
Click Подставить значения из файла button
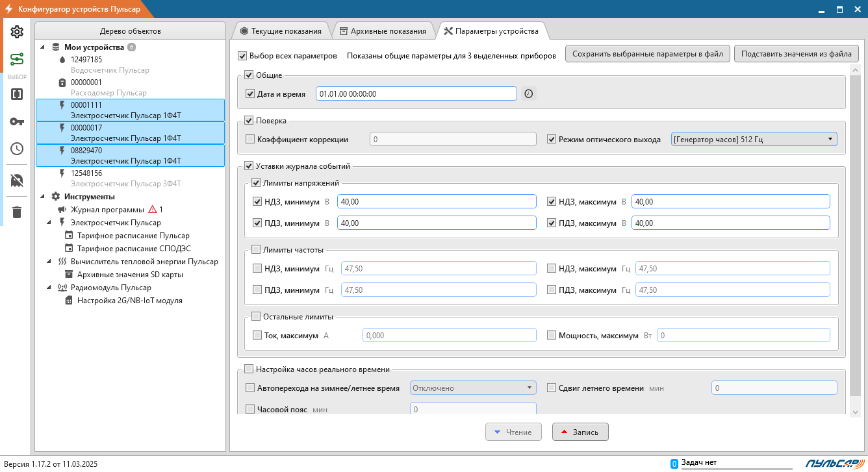pyautogui.click(x=797, y=54)
